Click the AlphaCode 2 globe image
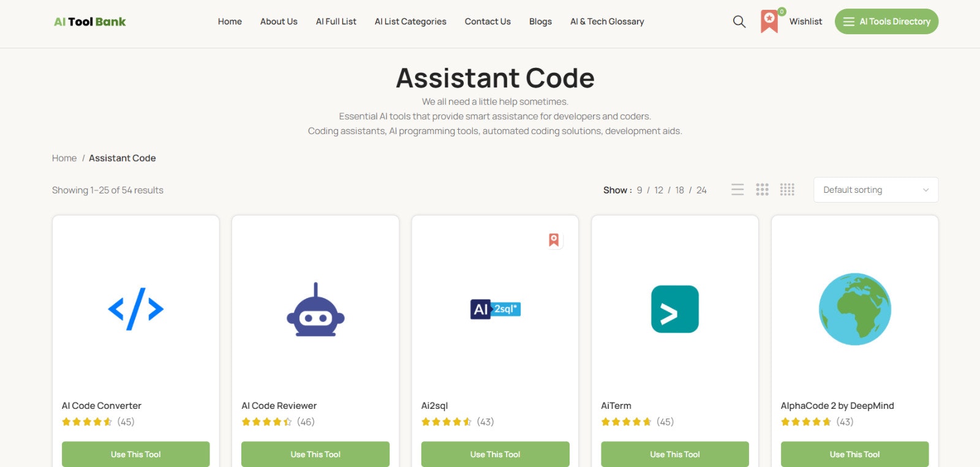Screen dimensions: 980x467 pyautogui.click(x=855, y=309)
